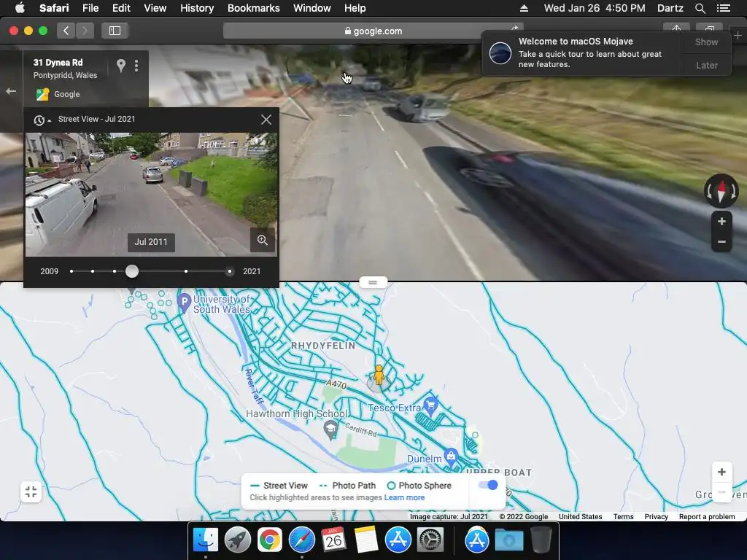747x560 pixels.
Task: Click the 31 Dynea Rd address text
Action: click(x=58, y=63)
